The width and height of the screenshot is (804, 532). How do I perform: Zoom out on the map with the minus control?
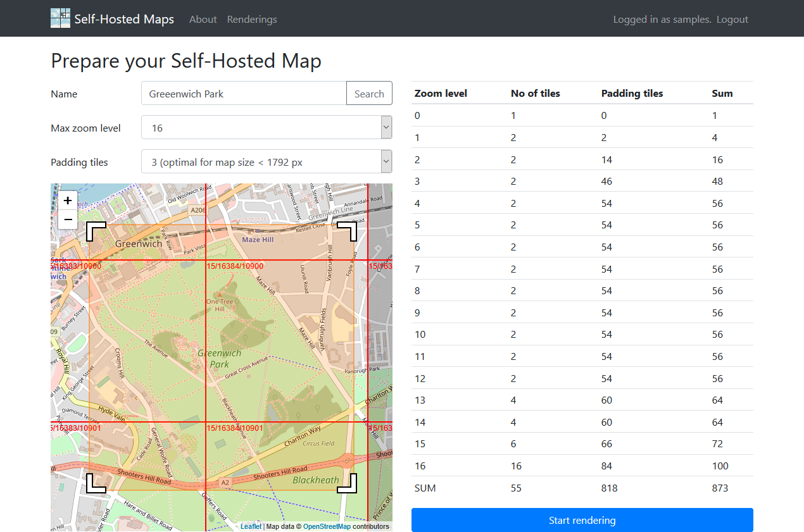coord(68,220)
